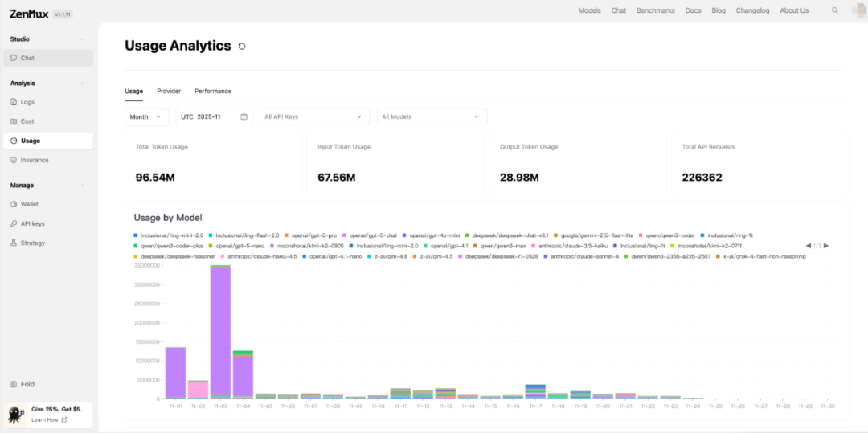Click the bar for 11-04
868x433 pixels.
tap(243, 374)
